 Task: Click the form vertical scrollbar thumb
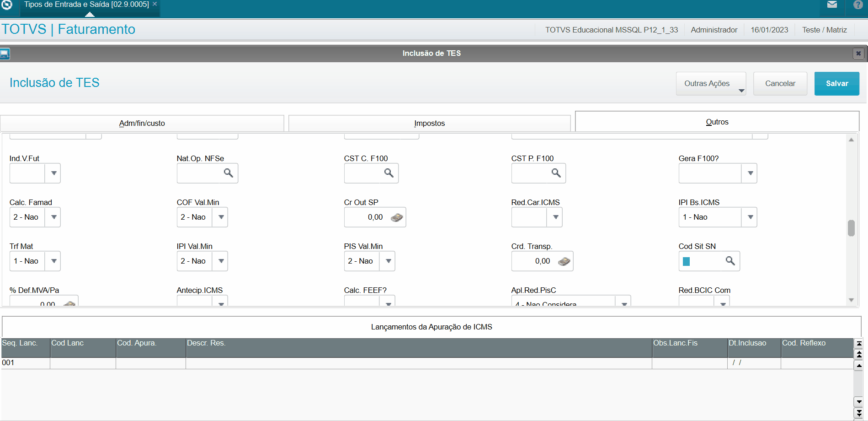(851, 228)
